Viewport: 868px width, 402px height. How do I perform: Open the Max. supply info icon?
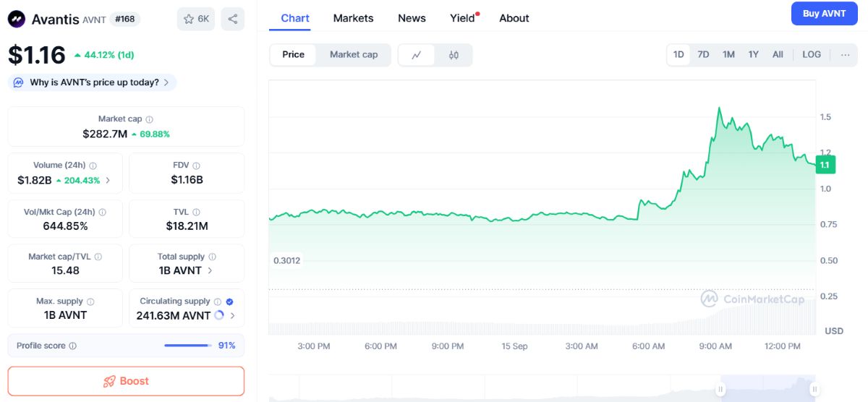click(x=89, y=301)
